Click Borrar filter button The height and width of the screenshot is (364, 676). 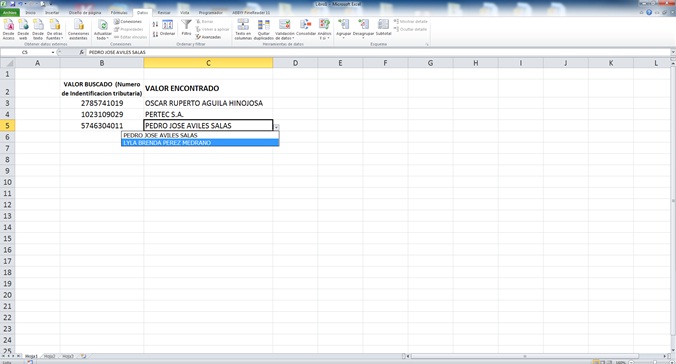pyautogui.click(x=205, y=22)
